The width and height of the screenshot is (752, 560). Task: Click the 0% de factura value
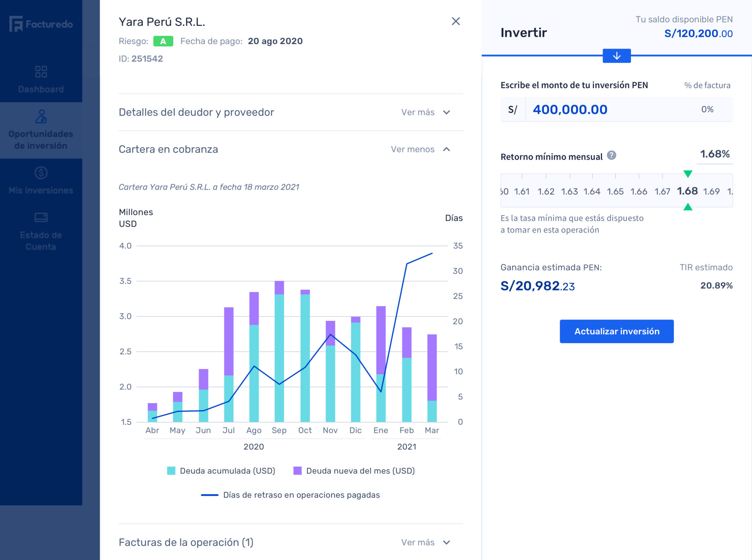click(707, 109)
